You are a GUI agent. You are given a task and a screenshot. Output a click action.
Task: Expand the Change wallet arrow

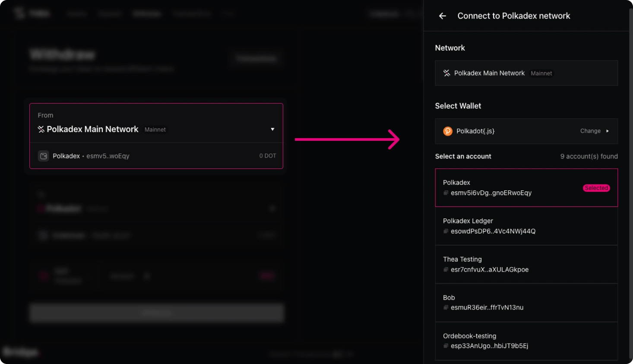(x=607, y=131)
